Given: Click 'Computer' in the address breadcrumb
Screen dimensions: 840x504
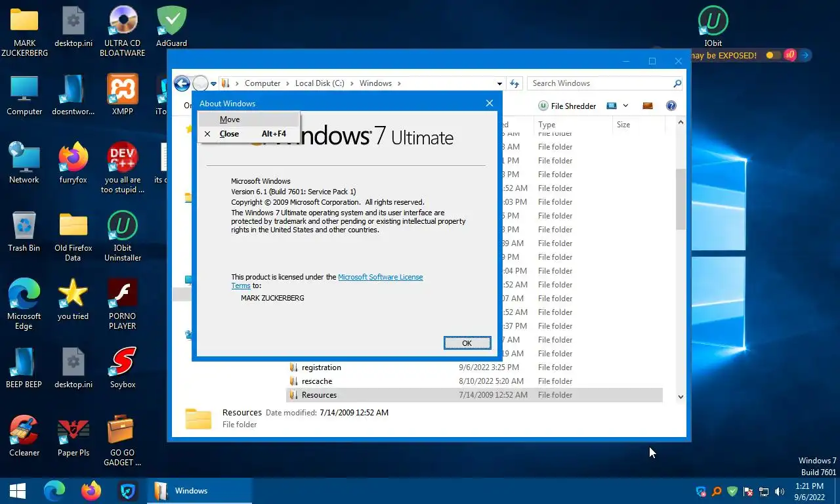Looking at the screenshot, I should click(262, 83).
